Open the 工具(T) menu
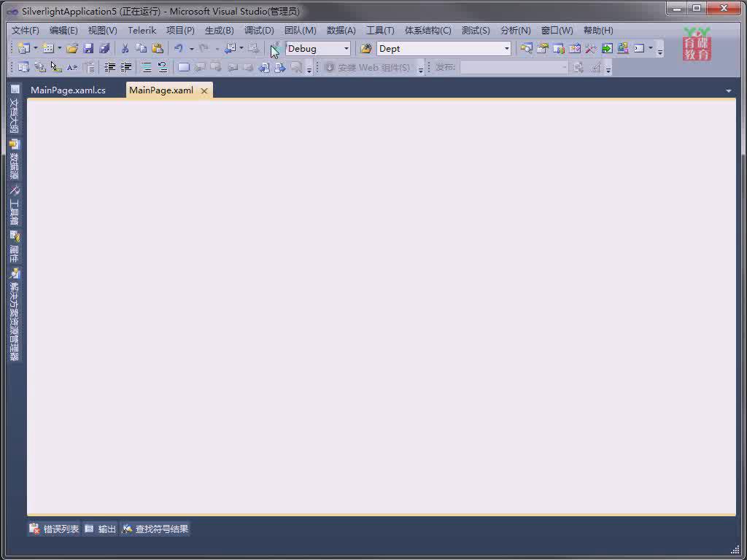Viewport: 747px width, 560px height. click(x=380, y=31)
